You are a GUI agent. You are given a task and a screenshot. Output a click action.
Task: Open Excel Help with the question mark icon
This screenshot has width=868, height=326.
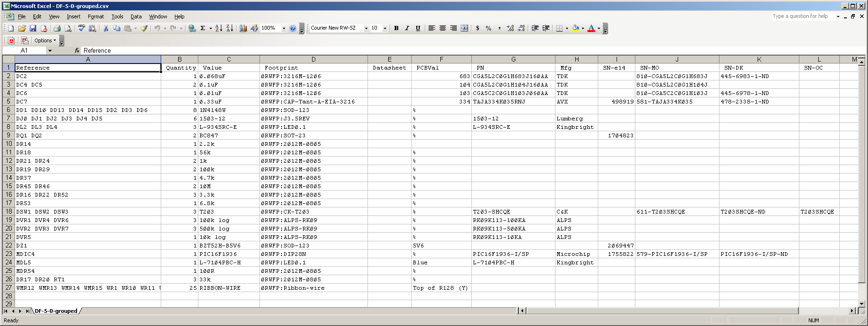[293, 28]
